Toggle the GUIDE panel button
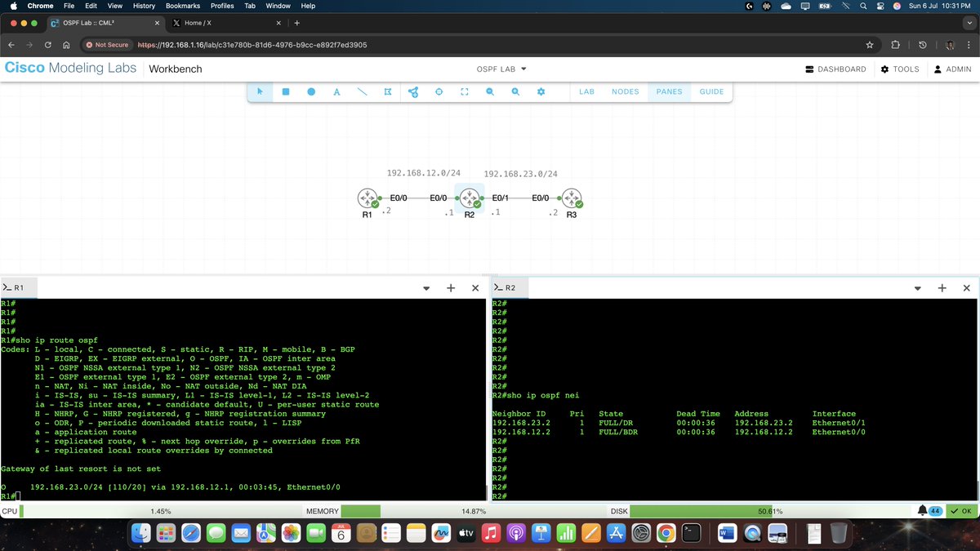This screenshot has width=980, height=551. pyautogui.click(x=711, y=92)
